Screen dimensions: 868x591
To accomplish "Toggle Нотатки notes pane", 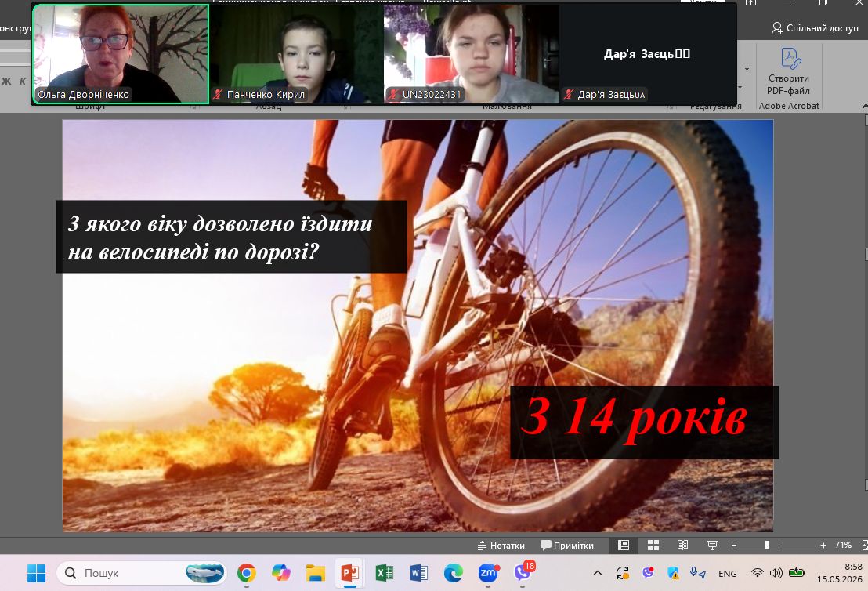I will click(501, 546).
